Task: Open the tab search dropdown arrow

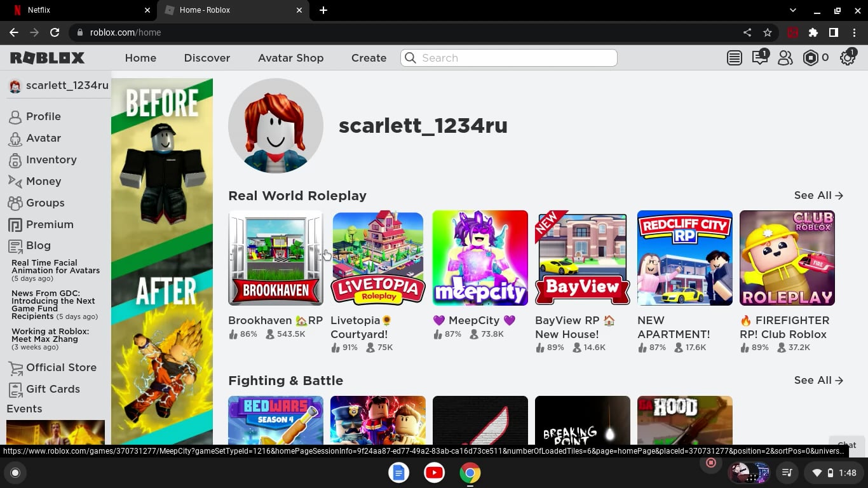Action: pos(792,10)
